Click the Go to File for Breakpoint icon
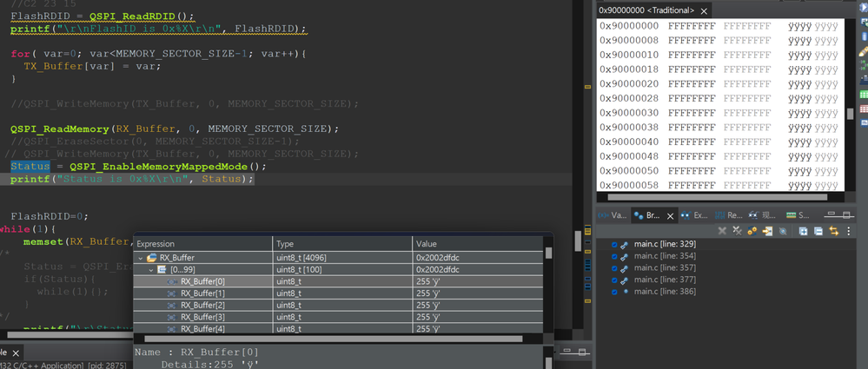868x369 pixels. click(767, 231)
